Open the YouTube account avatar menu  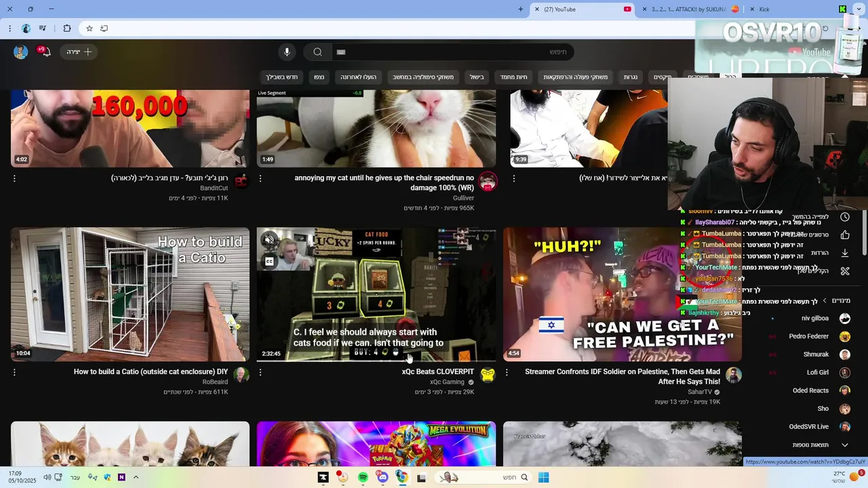click(20, 52)
